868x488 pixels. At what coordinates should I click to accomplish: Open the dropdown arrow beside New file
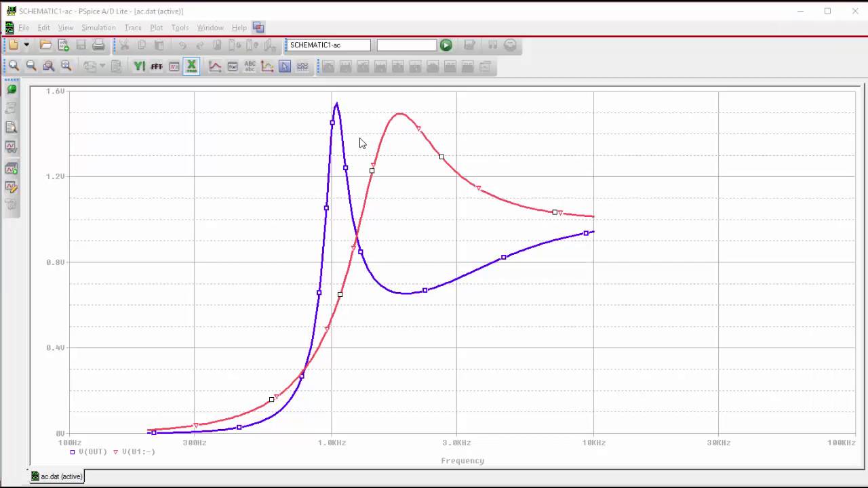(26, 45)
